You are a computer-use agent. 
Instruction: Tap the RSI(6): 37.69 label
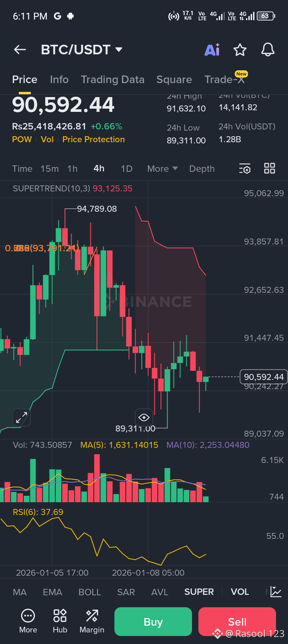tap(38, 512)
